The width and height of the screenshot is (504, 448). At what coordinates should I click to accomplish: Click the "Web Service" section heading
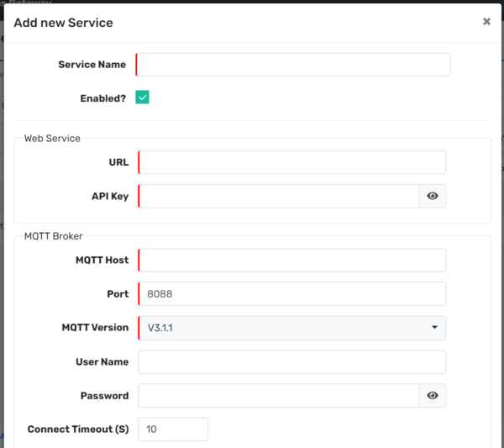pos(52,138)
